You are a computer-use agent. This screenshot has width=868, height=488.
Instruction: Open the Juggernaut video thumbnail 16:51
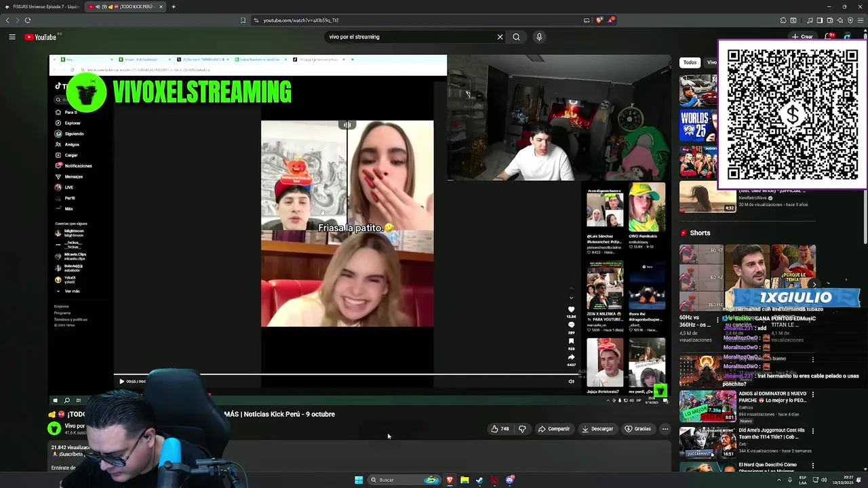tap(707, 442)
